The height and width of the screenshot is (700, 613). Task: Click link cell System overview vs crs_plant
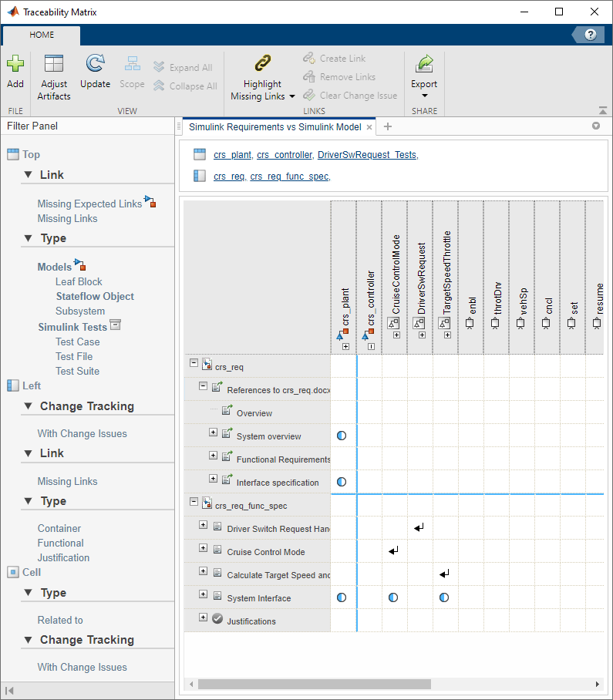tap(342, 436)
